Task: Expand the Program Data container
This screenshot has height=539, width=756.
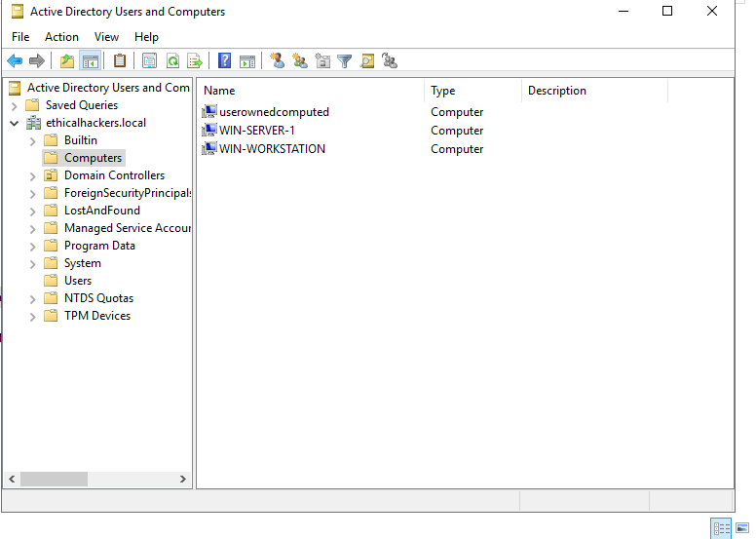Action: [x=32, y=246]
